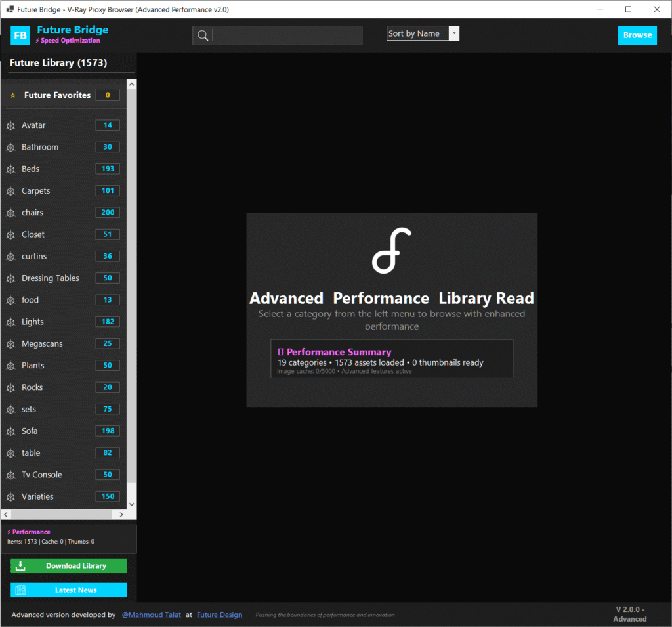Open the Future Design link
Screen dimensions: 672x627
[220, 615]
